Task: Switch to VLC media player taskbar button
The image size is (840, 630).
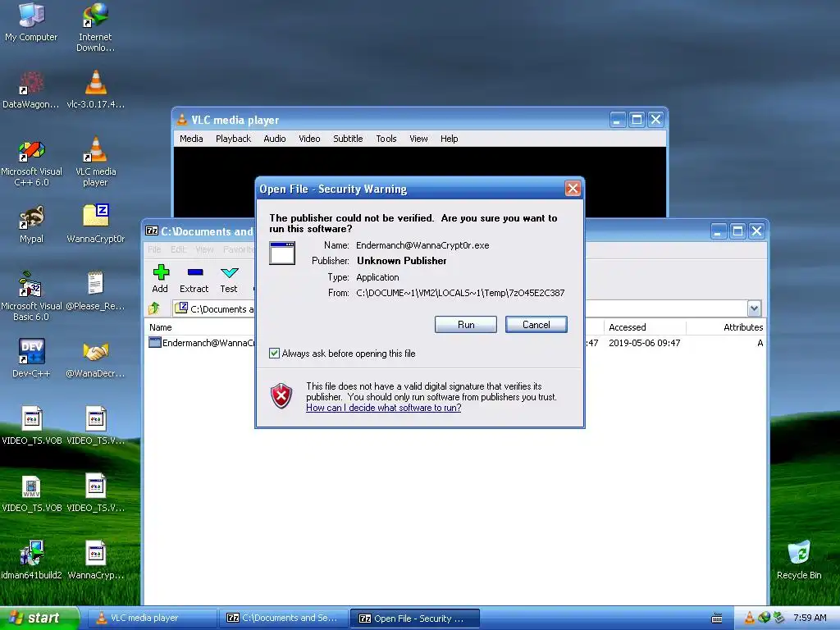Action: point(152,618)
